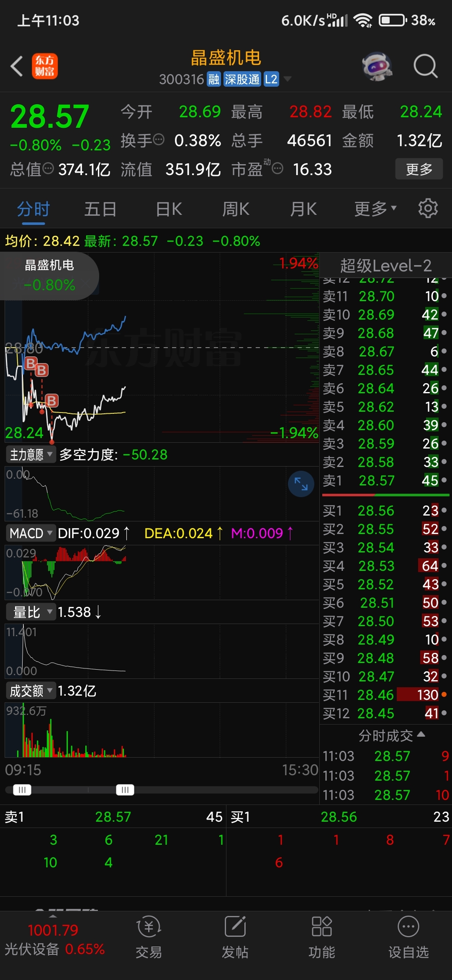Tap info icon beside 市盈
The image size is (452, 980).
point(277,168)
